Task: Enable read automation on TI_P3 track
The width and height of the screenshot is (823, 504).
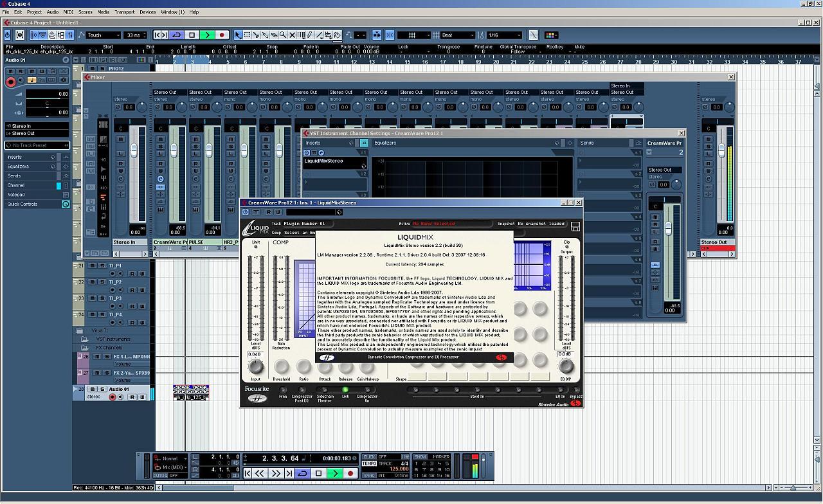Action: [x=132, y=306]
